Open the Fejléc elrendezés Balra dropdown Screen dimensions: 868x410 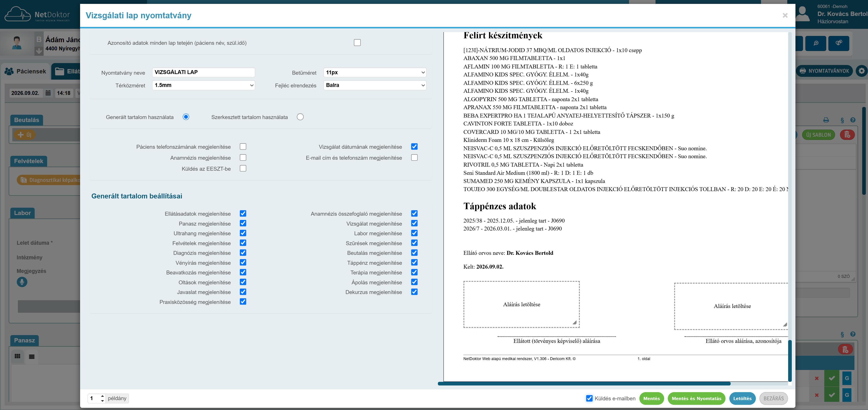(x=375, y=85)
